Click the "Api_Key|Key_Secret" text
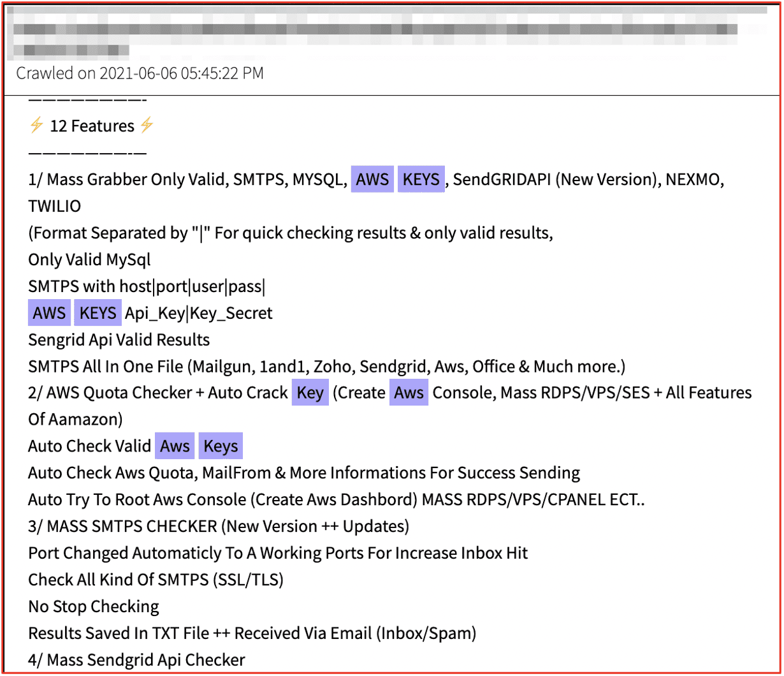This screenshot has width=784, height=676. tap(199, 314)
